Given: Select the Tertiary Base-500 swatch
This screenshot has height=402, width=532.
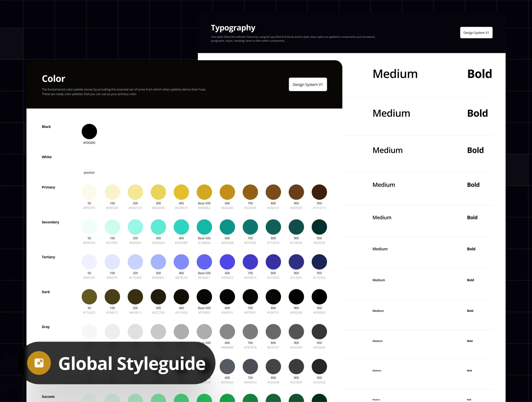Looking at the screenshot, I should [204, 262].
